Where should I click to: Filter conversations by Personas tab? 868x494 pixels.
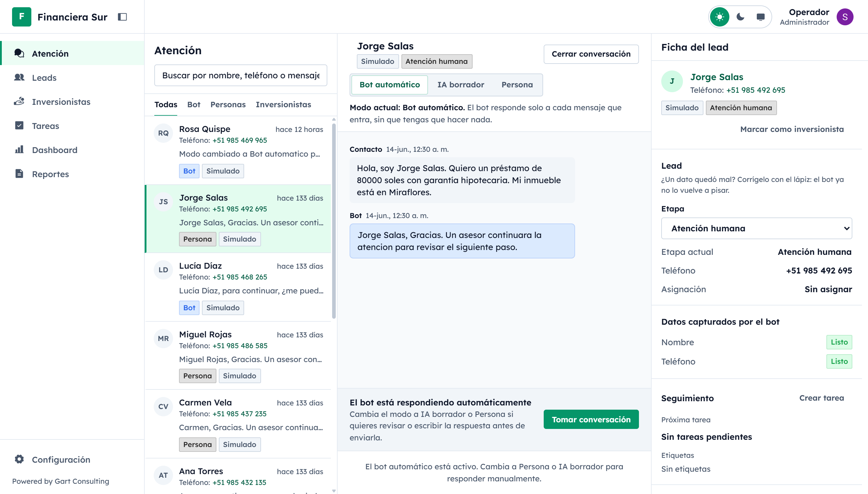228,105
